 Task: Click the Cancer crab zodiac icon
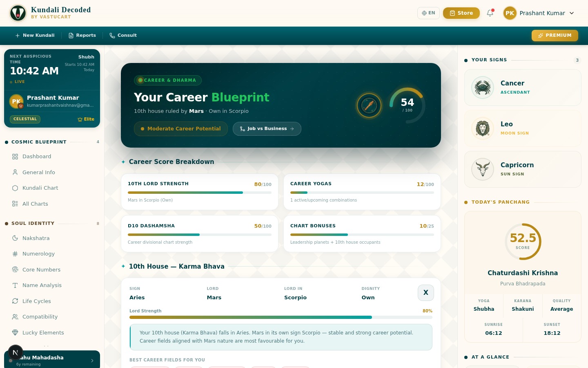click(x=483, y=88)
